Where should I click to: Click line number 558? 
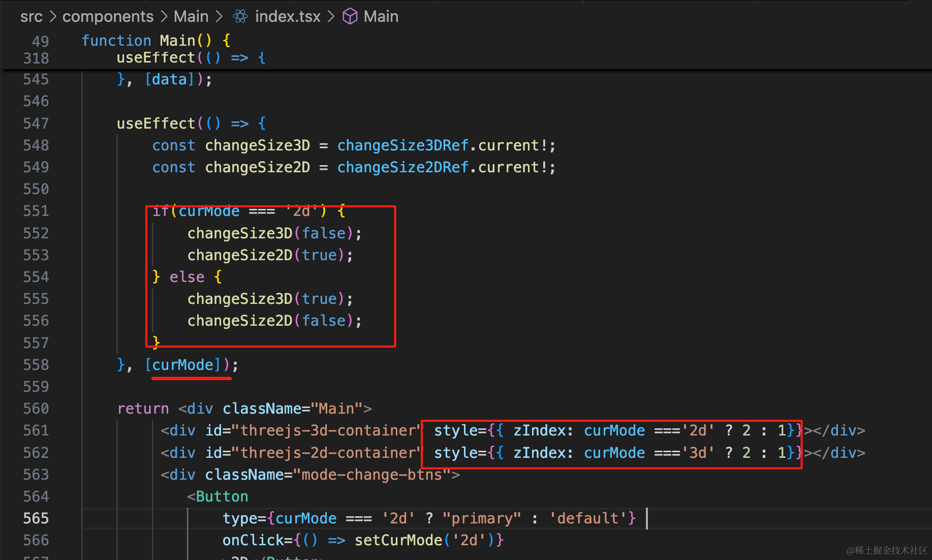[x=36, y=365]
